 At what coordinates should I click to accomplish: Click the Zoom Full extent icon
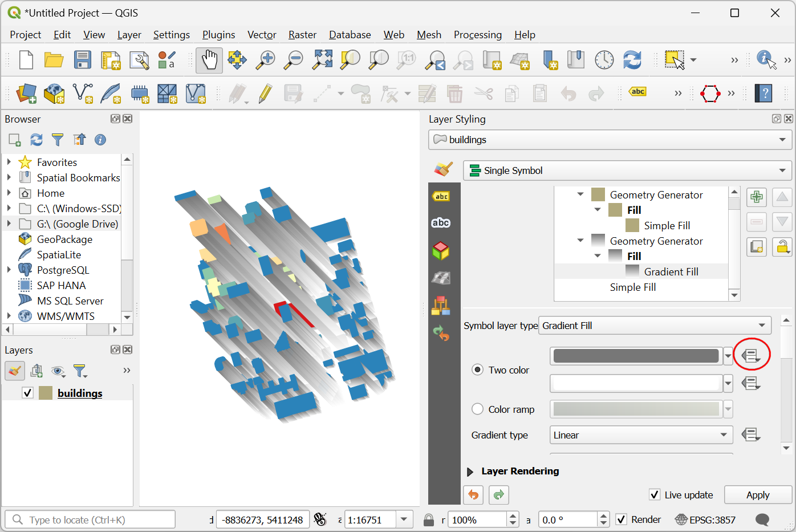322,60
